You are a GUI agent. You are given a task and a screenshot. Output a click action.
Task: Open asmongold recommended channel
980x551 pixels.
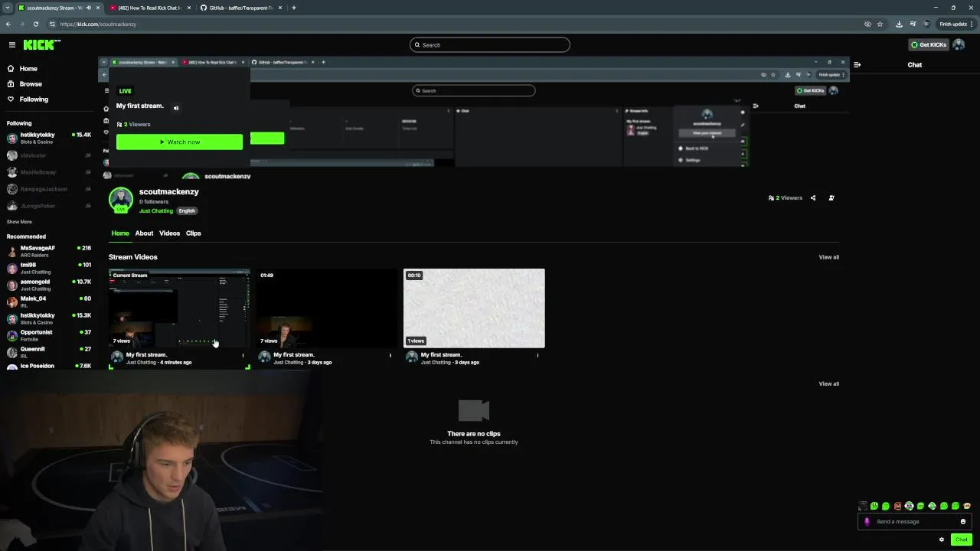coord(48,284)
